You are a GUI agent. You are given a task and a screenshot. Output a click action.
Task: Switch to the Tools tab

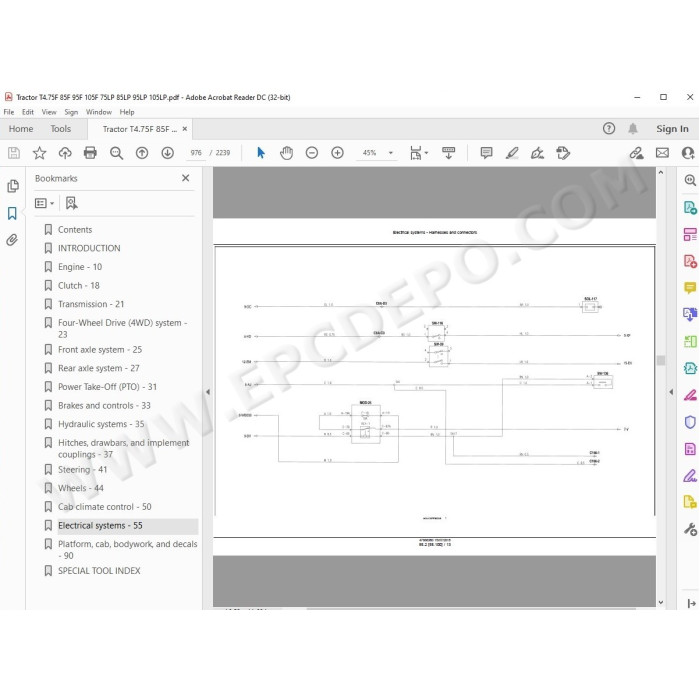(60, 129)
